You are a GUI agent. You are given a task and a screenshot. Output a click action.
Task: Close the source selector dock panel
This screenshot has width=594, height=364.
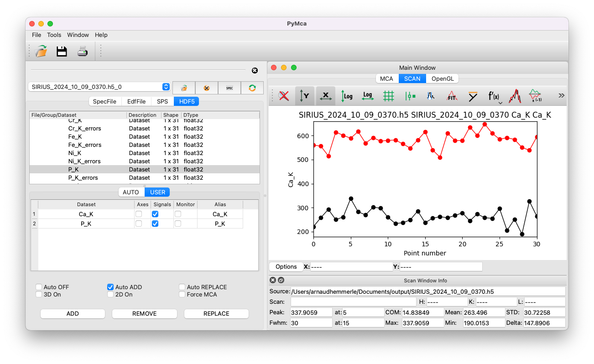[255, 70]
